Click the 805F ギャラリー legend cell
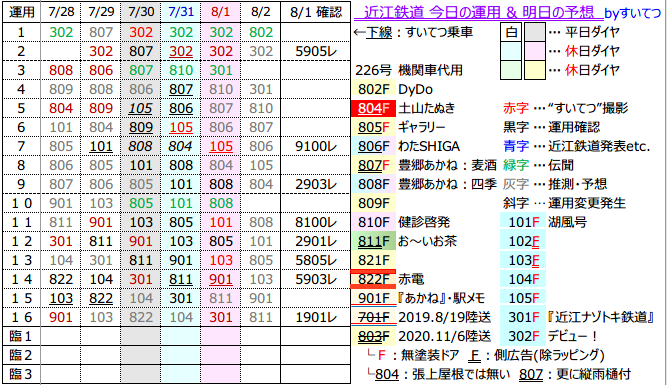667x385 pixels. (x=373, y=127)
